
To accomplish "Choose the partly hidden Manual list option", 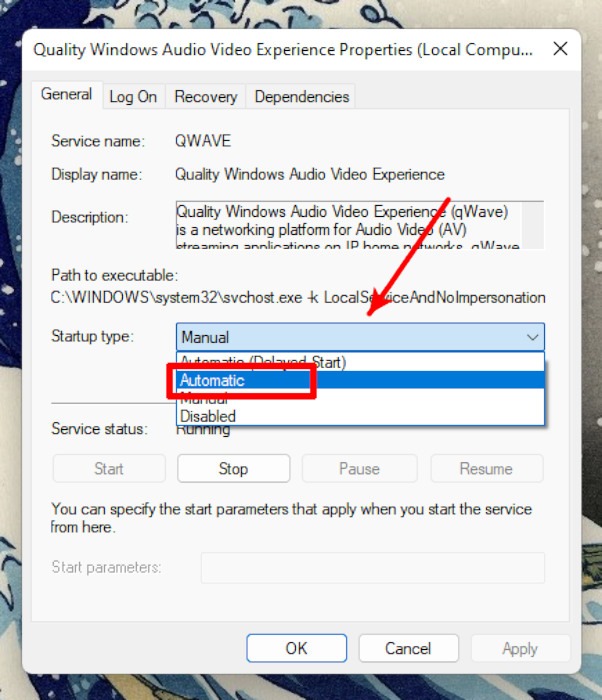I will coord(360,398).
